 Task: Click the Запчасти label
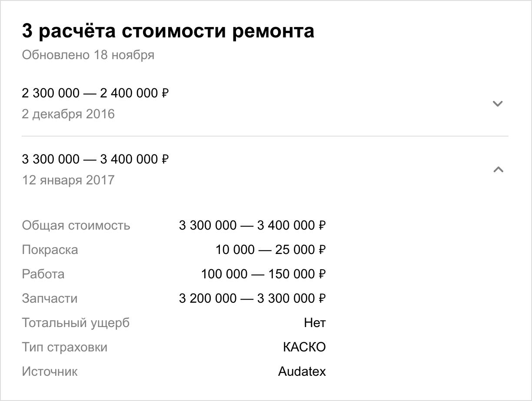pos(50,298)
